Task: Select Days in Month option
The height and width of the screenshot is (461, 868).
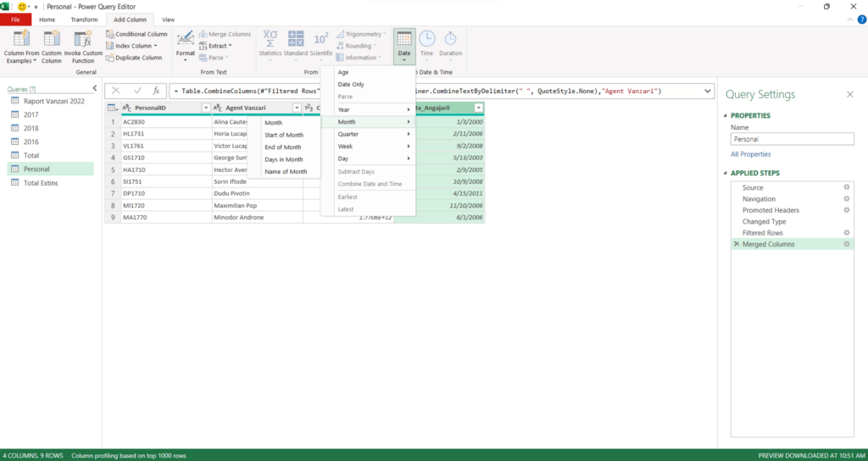Action: [284, 159]
